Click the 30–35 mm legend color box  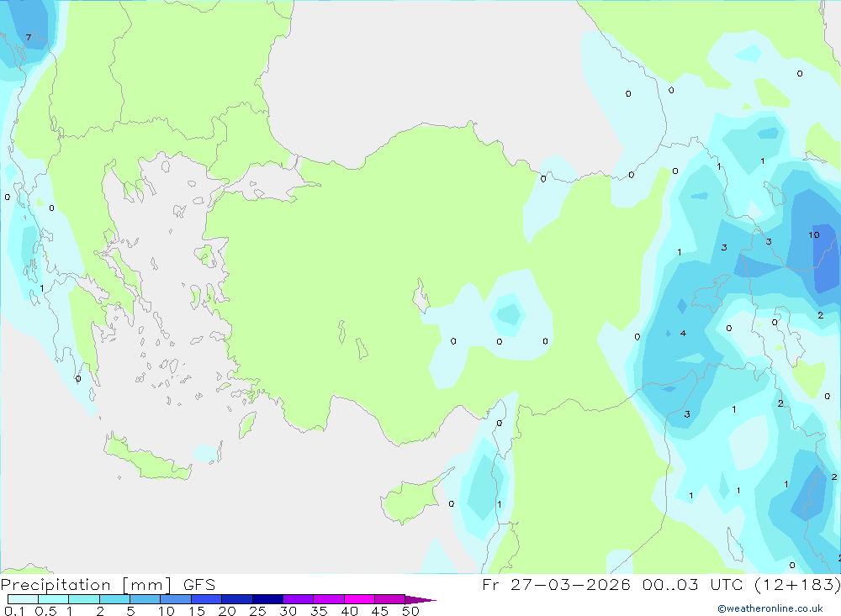[299, 599]
